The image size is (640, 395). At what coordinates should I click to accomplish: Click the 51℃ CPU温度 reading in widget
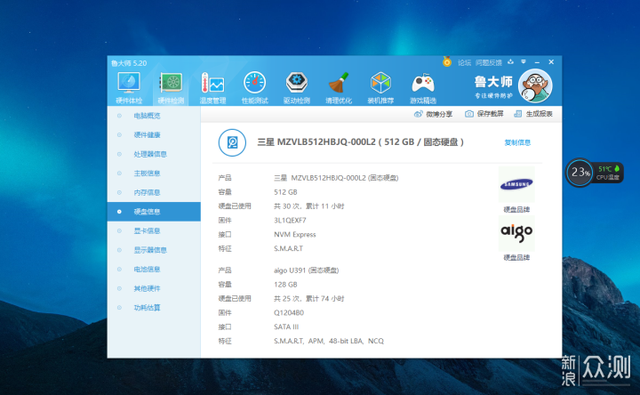click(608, 173)
